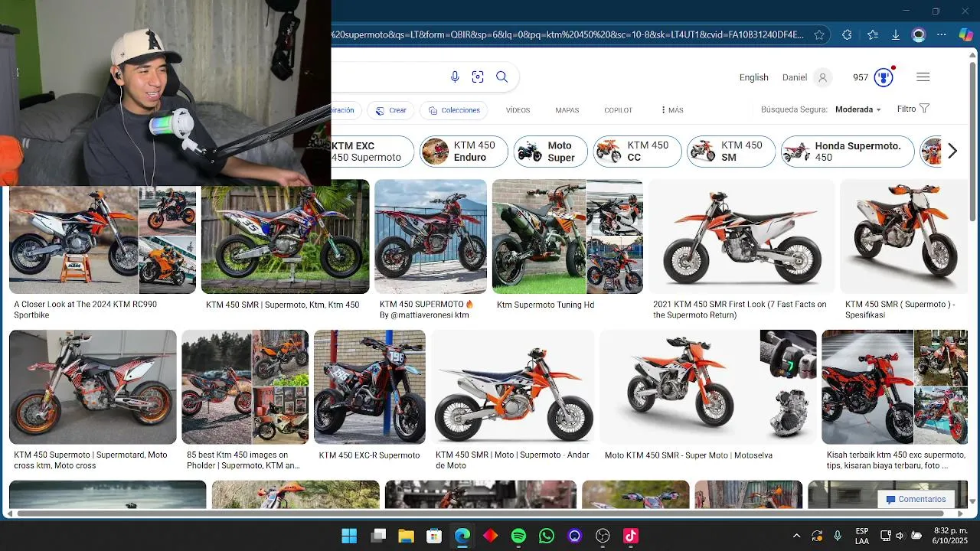The image size is (980, 551).
Task: Open the Colecciones button
Action: point(455,110)
